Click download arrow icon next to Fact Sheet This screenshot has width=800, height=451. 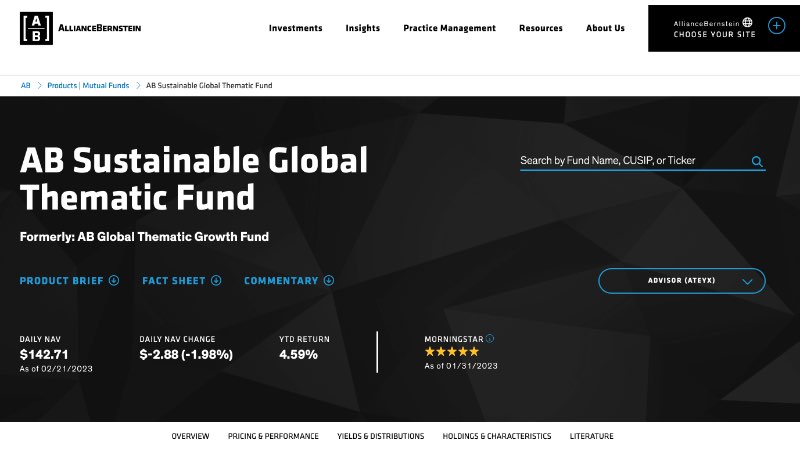(x=216, y=280)
